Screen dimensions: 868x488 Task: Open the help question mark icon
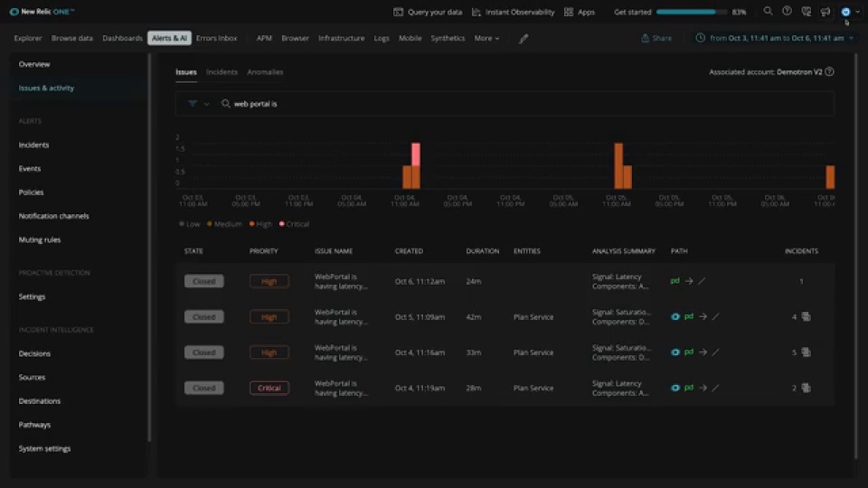[x=787, y=11]
